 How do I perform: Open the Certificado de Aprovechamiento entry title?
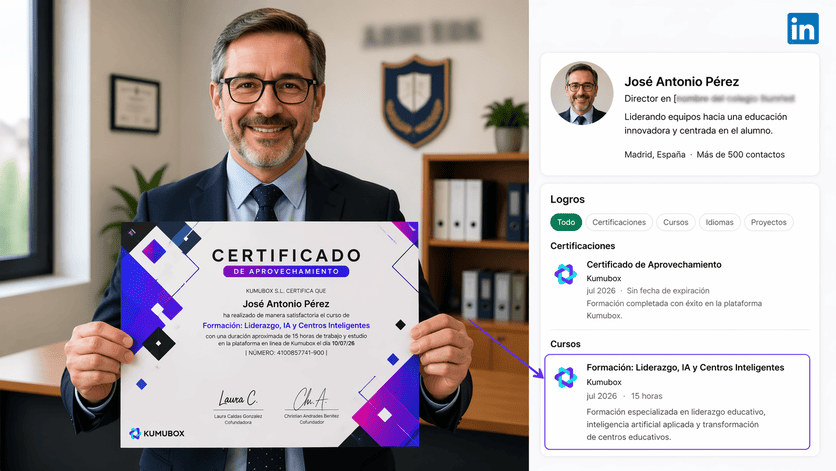point(654,265)
